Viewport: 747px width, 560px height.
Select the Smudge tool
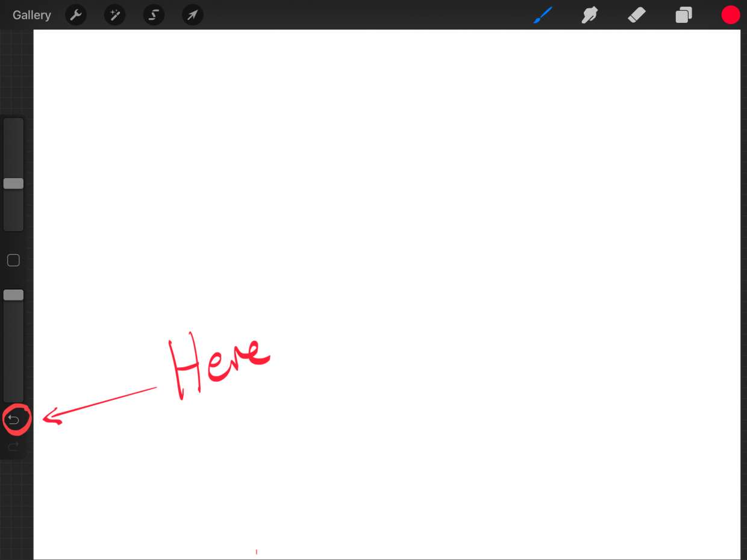pyautogui.click(x=589, y=15)
